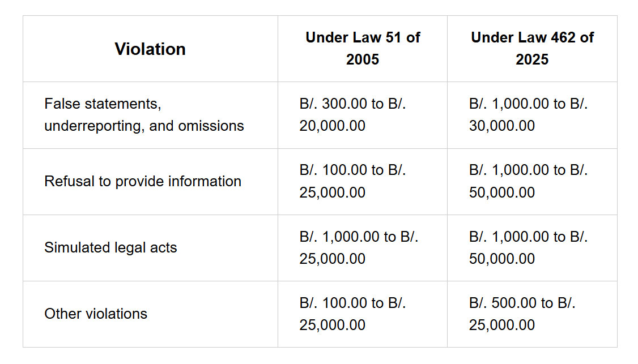Image resolution: width=638 pixels, height=364 pixels.
Task: Select Law 51 fine for refusal to provide information
Action: tap(363, 181)
